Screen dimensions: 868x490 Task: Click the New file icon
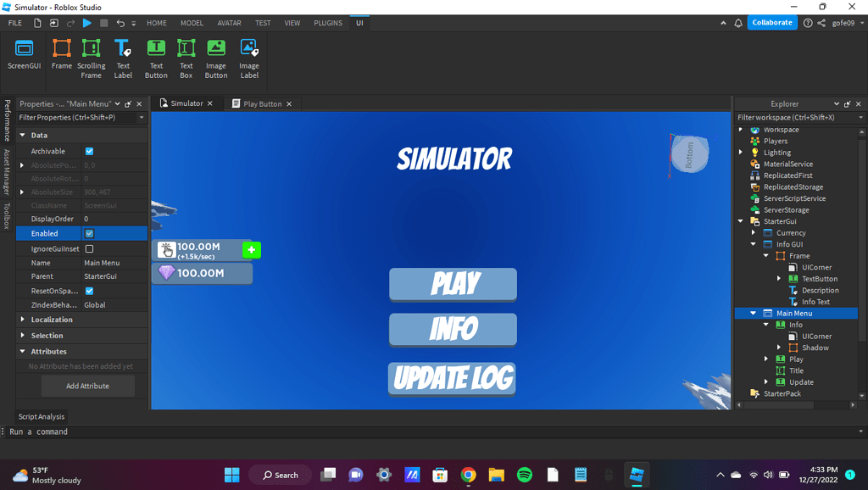(x=37, y=23)
